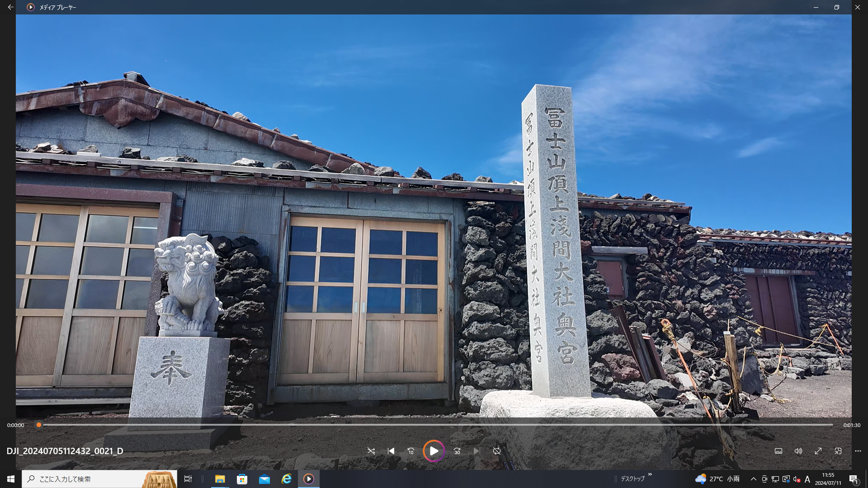Toggle the IME input mode A
Viewport: 868px width, 488px height.
[x=807, y=479]
